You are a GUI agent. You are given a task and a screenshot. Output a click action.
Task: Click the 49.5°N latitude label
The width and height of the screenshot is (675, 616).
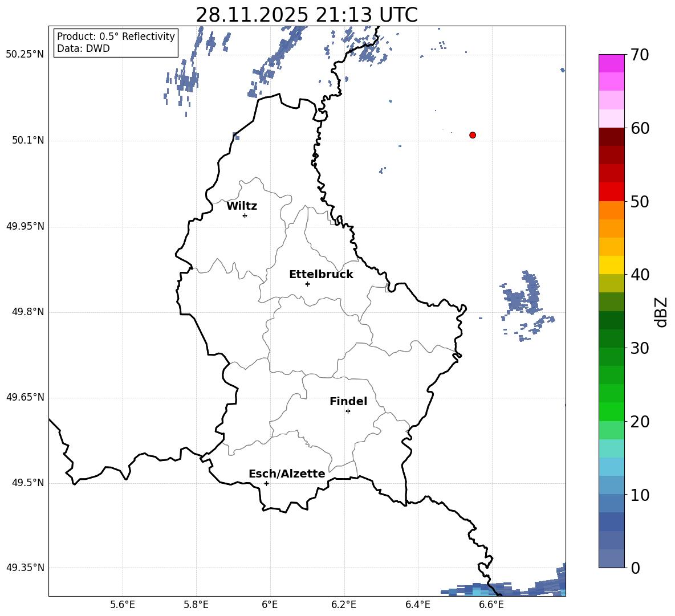click(x=27, y=483)
